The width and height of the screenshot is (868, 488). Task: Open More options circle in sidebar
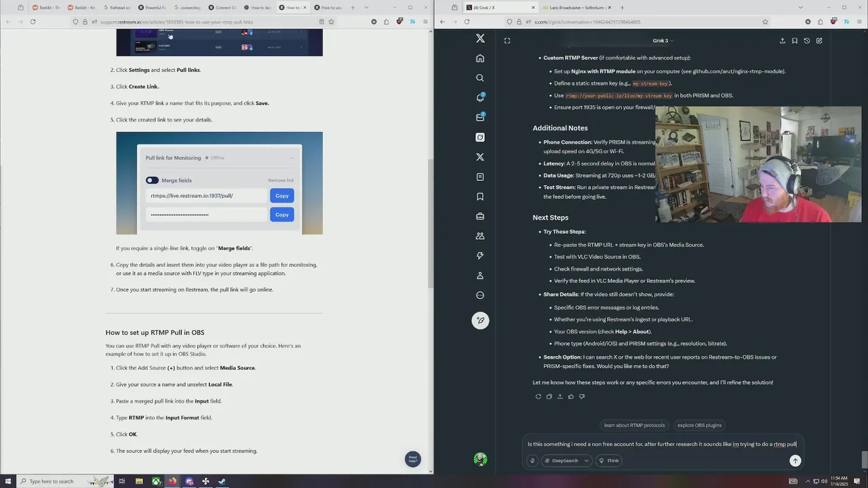pyautogui.click(x=480, y=295)
